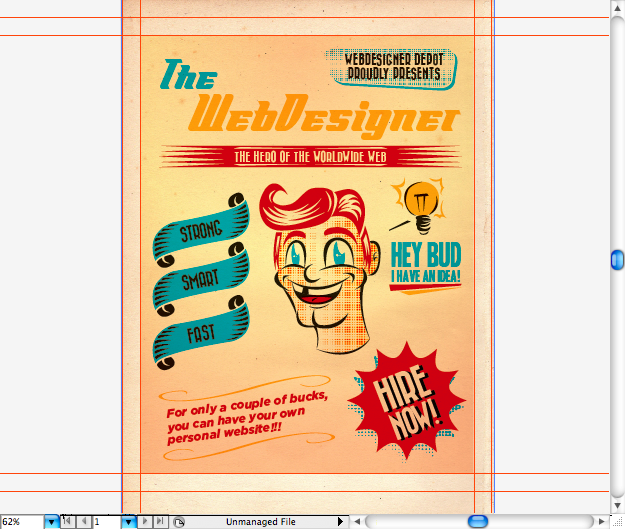Click the horizontal scrollbar left arrow

[357, 521]
